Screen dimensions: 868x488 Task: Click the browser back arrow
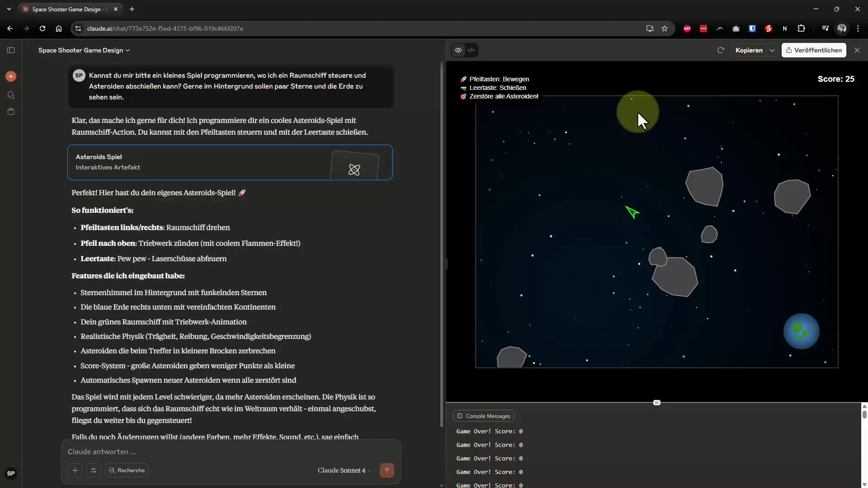coord(10,28)
